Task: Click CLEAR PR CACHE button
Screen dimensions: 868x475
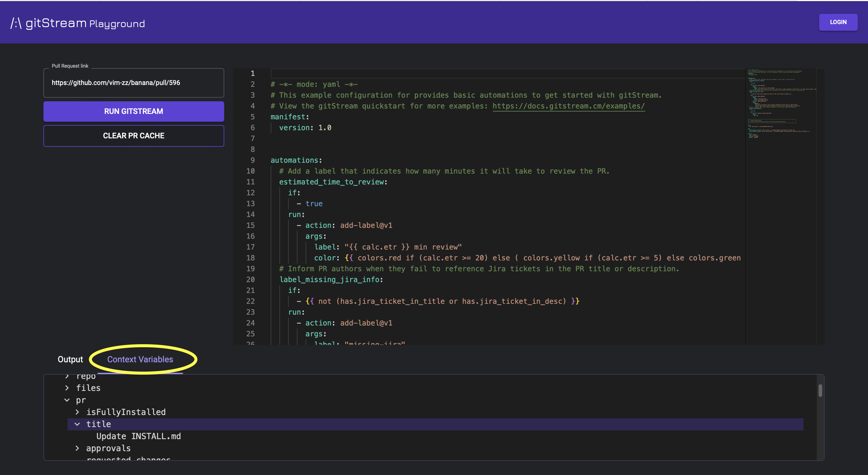Action: coord(134,136)
